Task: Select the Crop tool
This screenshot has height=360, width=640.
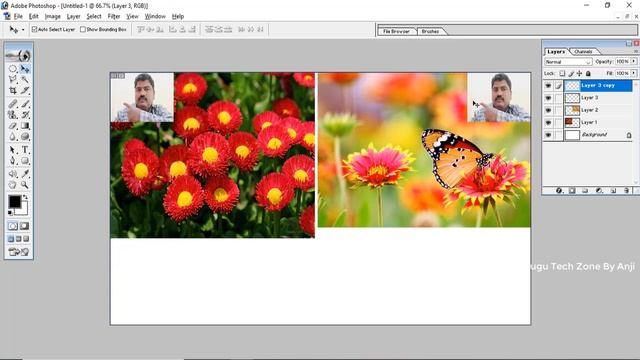Action: click(13, 90)
